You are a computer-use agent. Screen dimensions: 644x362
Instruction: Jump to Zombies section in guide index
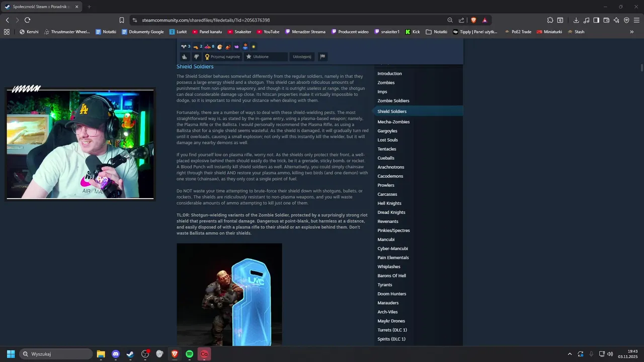coord(386,82)
